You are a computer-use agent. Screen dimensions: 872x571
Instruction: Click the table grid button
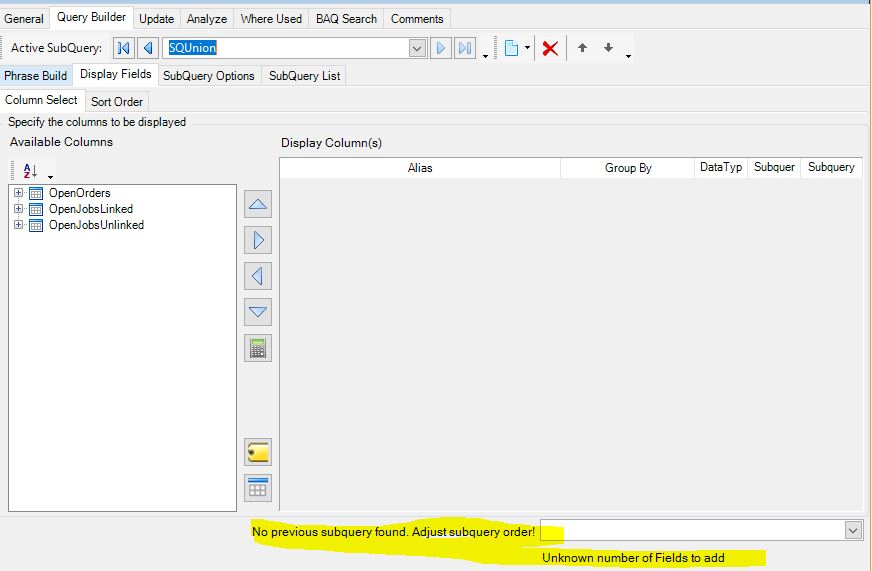[257, 488]
